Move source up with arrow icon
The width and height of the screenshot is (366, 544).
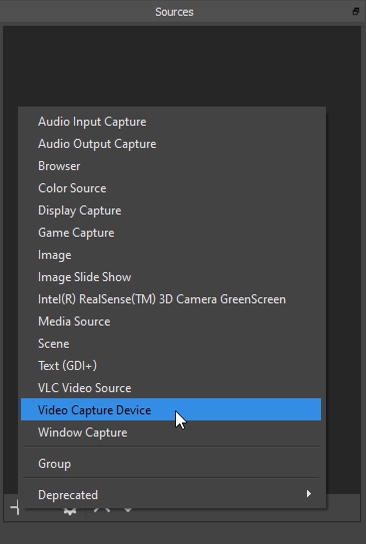coord(102,509)
